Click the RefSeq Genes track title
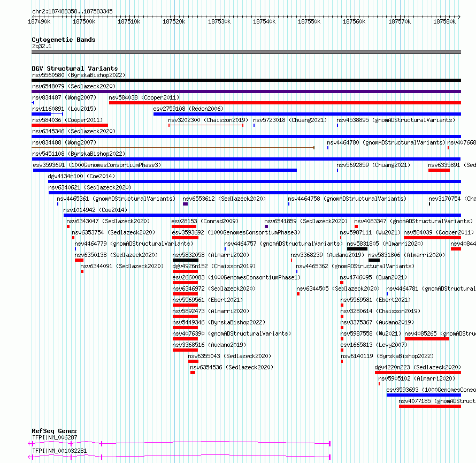476x463 pixels. (54, 431)
